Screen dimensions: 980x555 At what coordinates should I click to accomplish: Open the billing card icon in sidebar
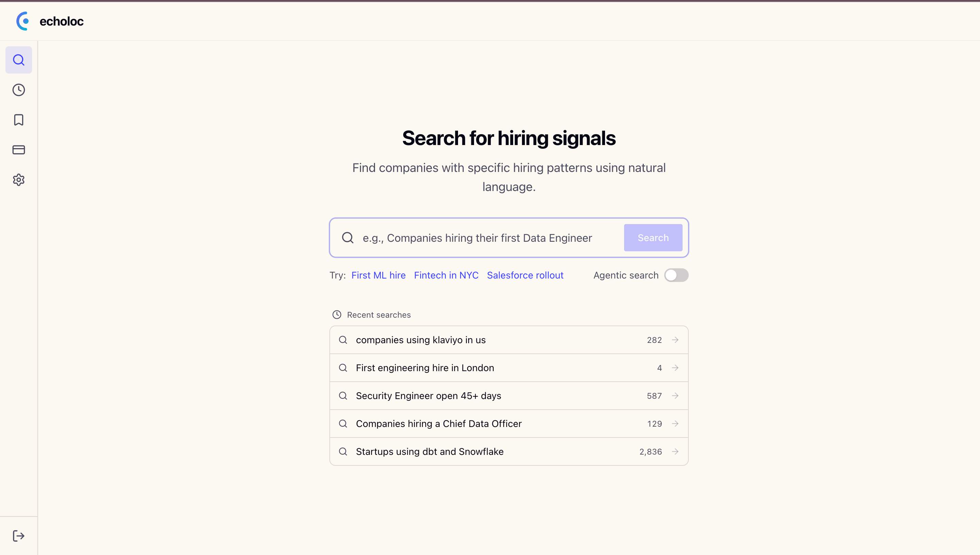(x=18, y=150)
